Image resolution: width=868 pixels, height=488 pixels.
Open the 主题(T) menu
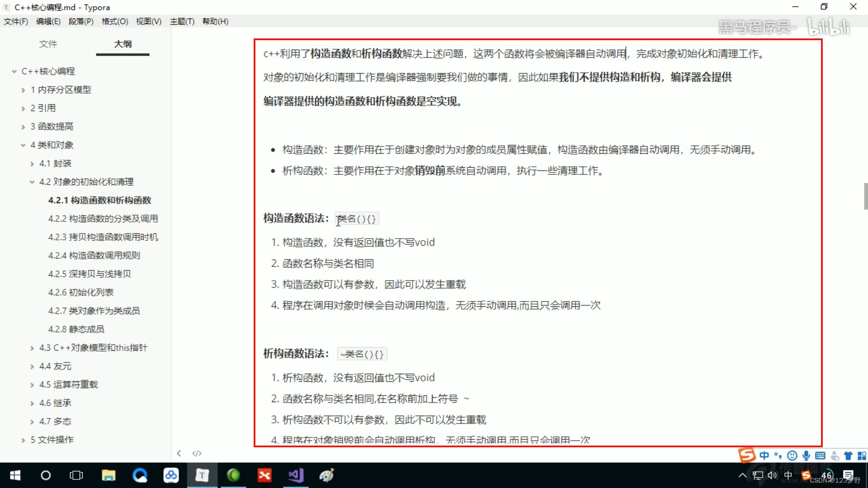coord(182,21)
